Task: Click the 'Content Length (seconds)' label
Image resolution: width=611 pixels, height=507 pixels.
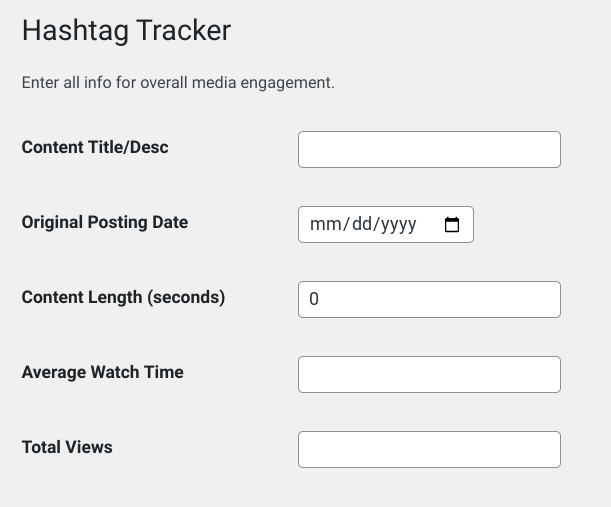Action: pos(123,297)
